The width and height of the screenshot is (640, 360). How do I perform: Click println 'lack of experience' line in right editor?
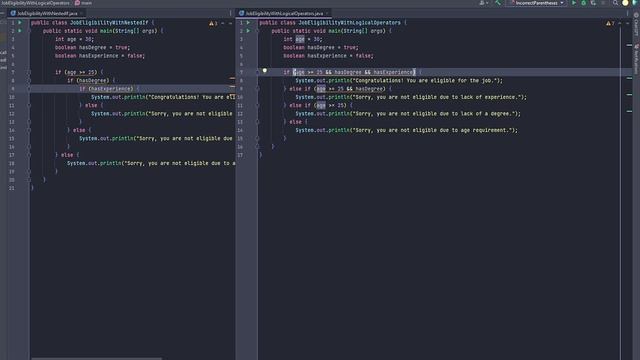(411, 97)
